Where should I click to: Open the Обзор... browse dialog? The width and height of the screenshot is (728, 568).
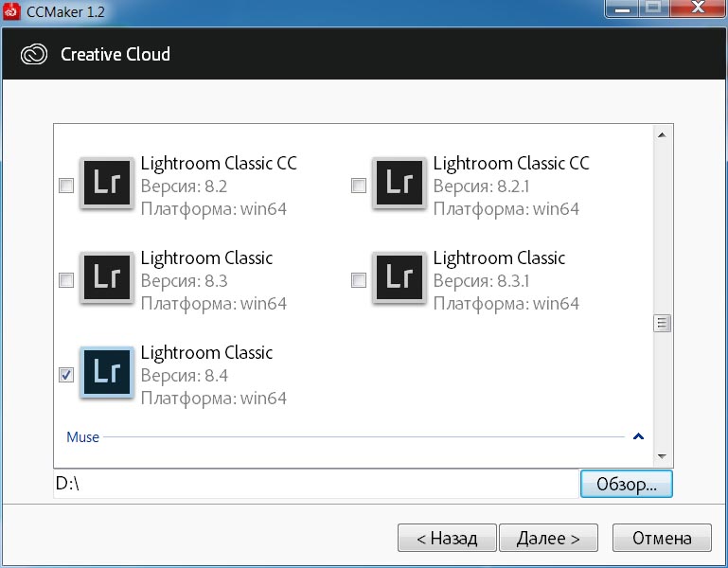pos(627,484)
